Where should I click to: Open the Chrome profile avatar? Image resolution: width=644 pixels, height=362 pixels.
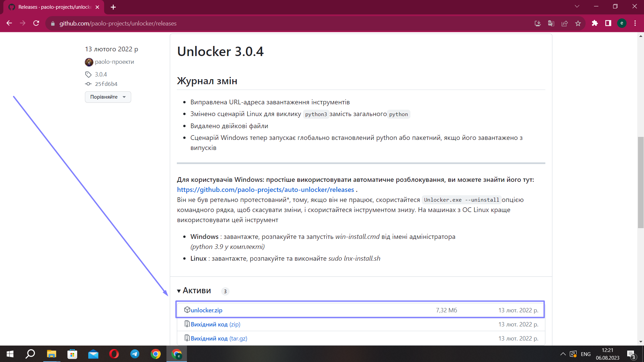point(622,23)
